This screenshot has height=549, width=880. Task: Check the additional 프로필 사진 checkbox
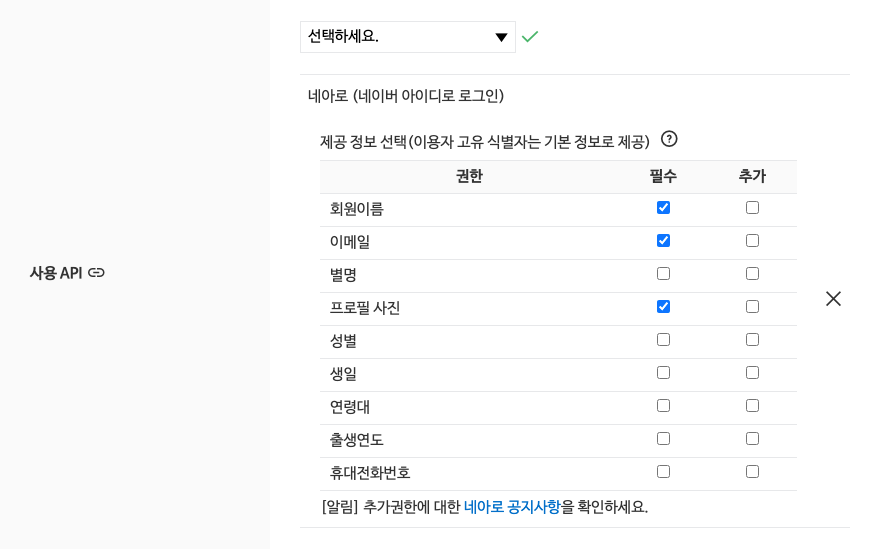pyautogui.click(x=753, y=306)
